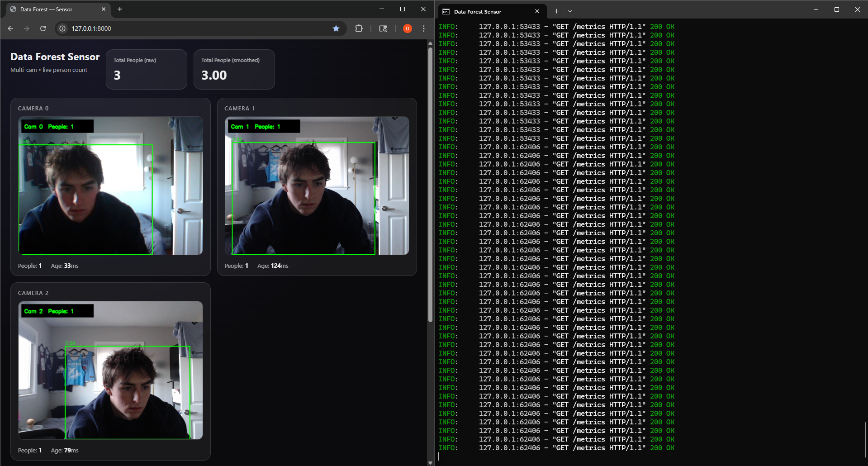This screenshot has height=466, width=868.
Task: Click the Camera 0 video feed
Action: [x=110, y=185]
